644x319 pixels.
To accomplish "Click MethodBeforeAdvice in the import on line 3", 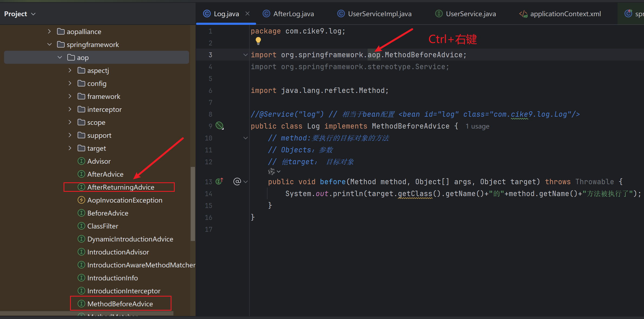I will pyautogui.click(x=424, y=55).
